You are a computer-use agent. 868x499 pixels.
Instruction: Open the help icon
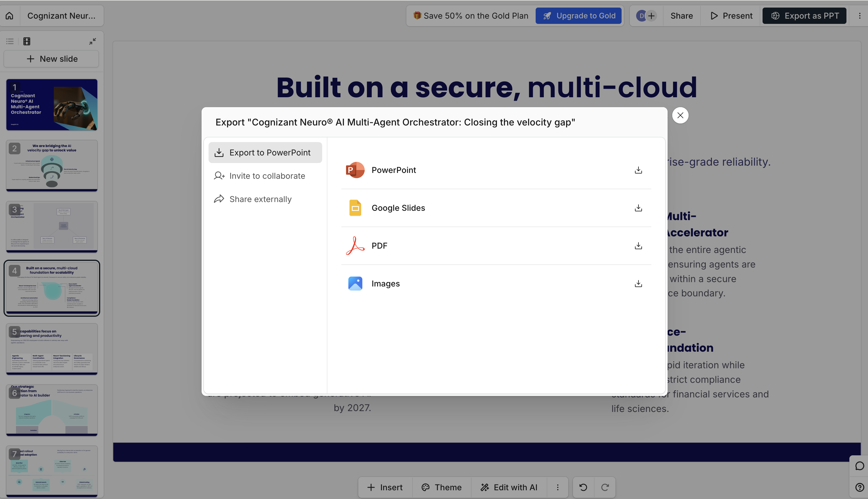pos(860,487)
